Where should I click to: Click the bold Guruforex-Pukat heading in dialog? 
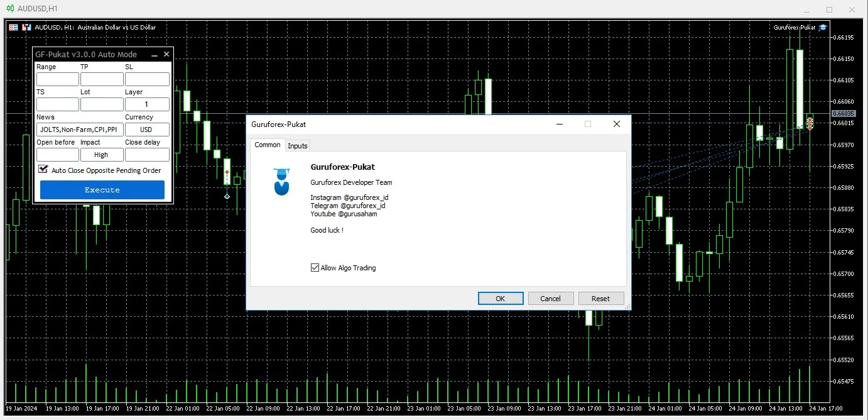(342, 167)
